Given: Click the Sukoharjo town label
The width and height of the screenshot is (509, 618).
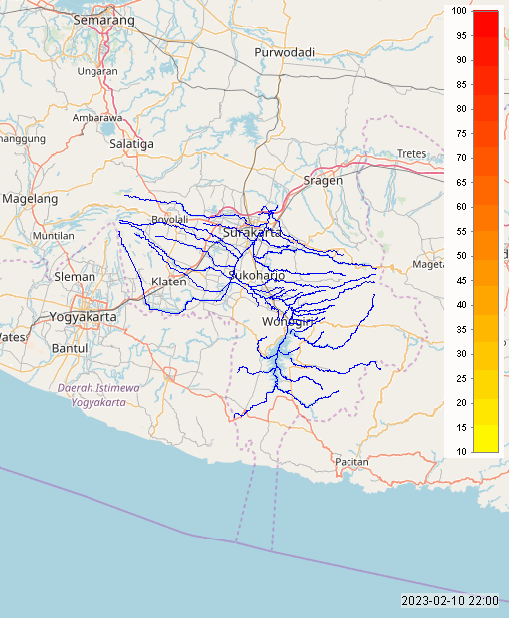Looking at the screenshot, I should coord(257,275).
